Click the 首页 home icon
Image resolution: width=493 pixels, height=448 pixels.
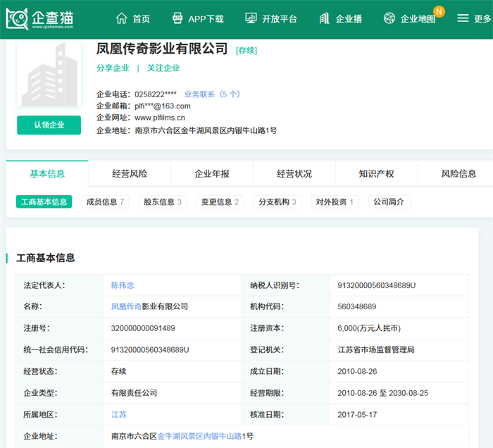click(x=122, y=18)
